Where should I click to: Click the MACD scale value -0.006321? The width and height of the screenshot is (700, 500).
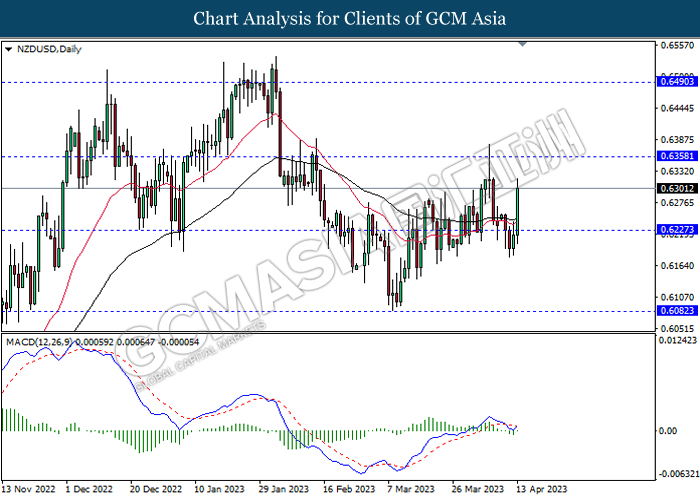coord(678,474)
